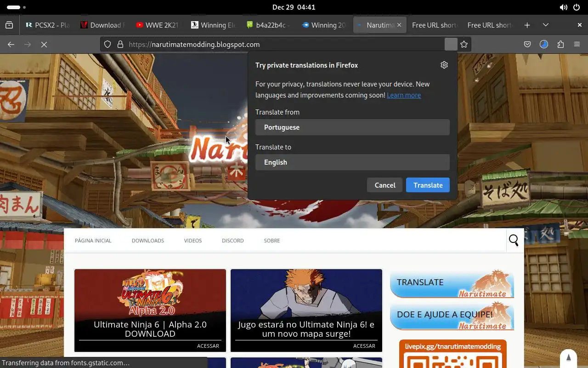Open translation settings gear icon
Viewport: 588px width, 368px height.
point(444,65)
